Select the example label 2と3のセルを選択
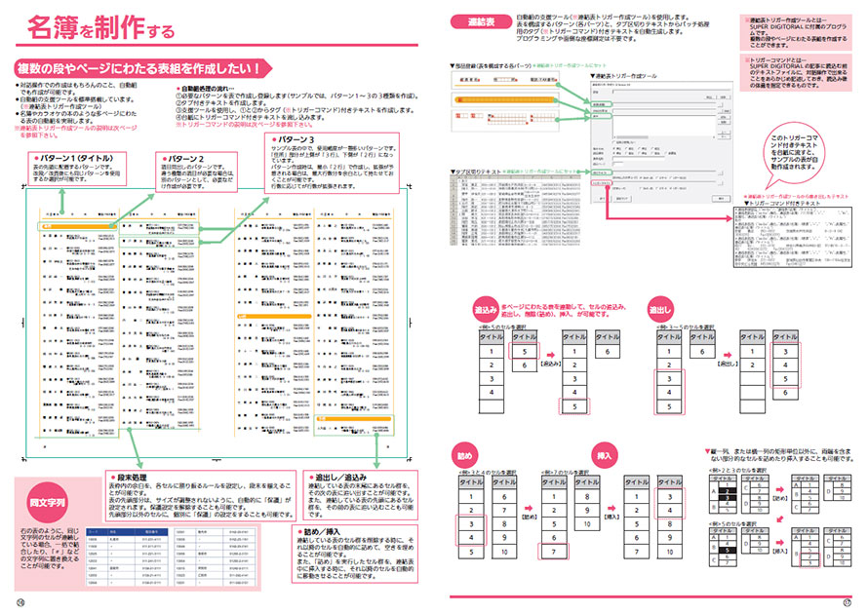The image size is (868, 614). pyautogui.click(x=737, y=471)
